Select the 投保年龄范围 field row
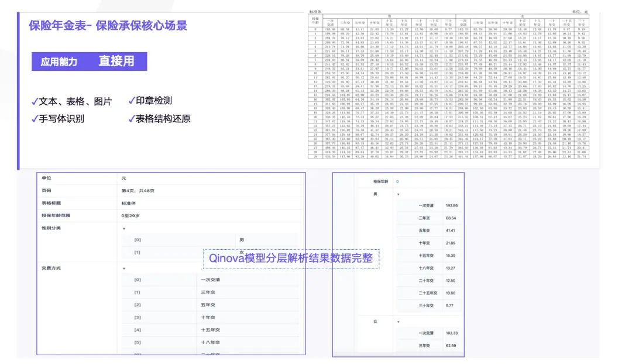 coord(171,216)
